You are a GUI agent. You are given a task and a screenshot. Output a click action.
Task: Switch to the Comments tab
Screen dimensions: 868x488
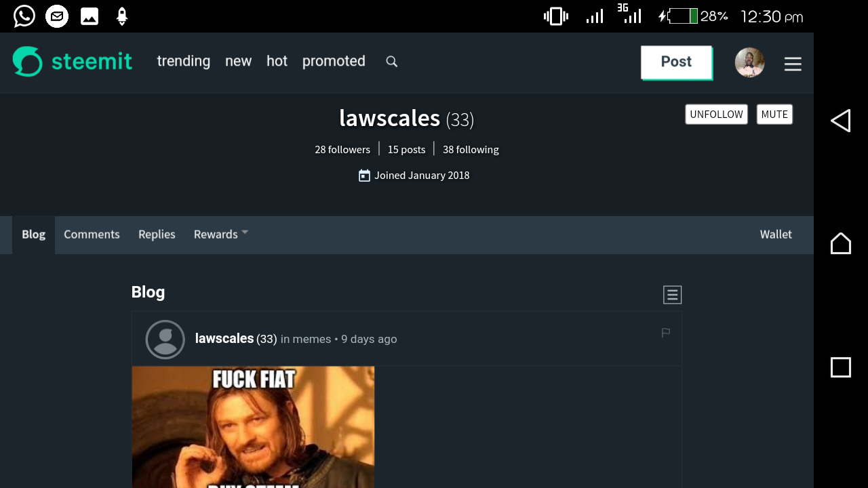[x=92, y=235]
